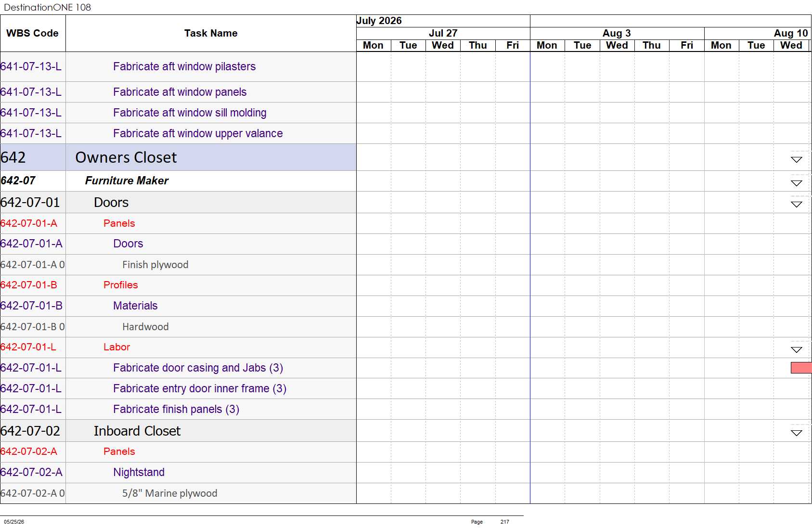Click the Owners Closet summary triangle marker

click(797, 160)
